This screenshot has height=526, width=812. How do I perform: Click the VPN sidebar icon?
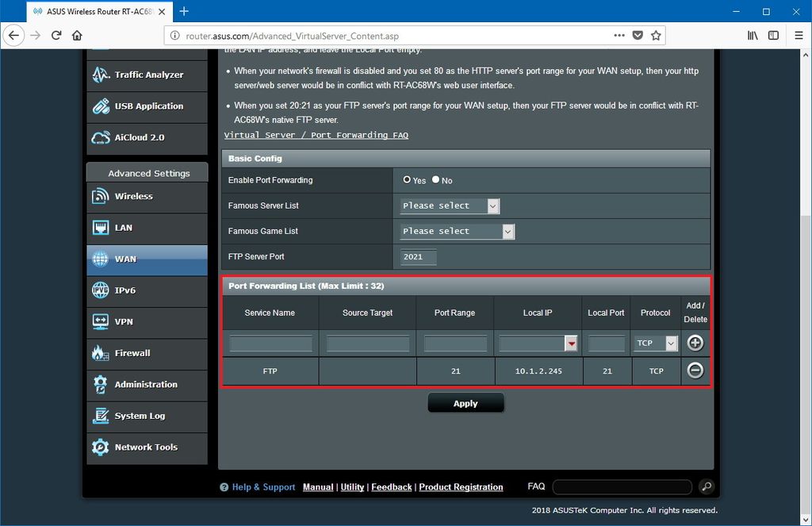tap(101, 322)
